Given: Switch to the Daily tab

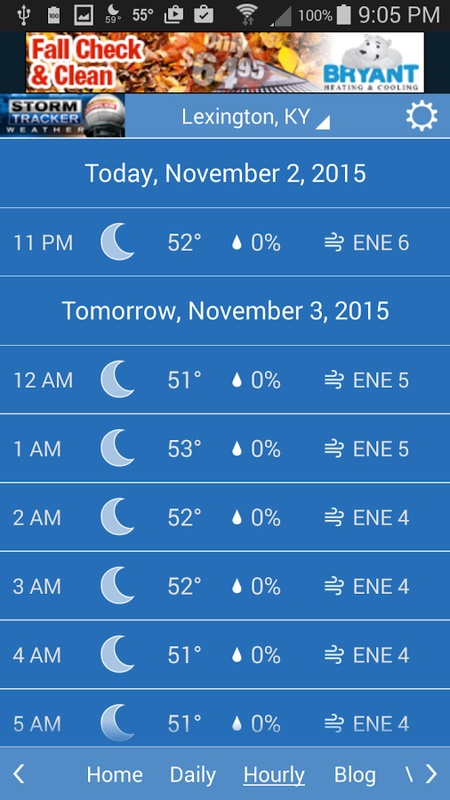Looking at the screenshot, I should [x=193, y=775].
